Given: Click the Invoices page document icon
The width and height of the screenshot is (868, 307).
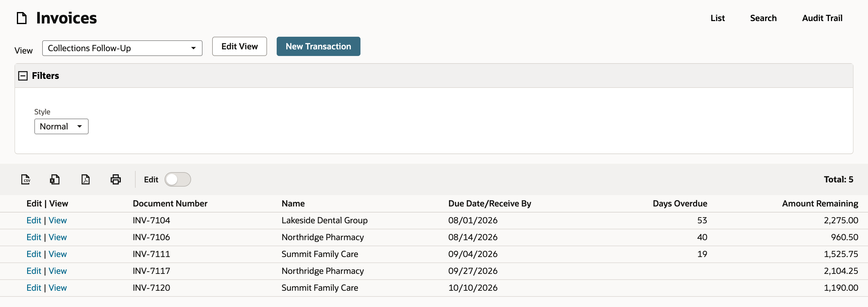Looking at the screenshot, I should click(x=22, y=18).
